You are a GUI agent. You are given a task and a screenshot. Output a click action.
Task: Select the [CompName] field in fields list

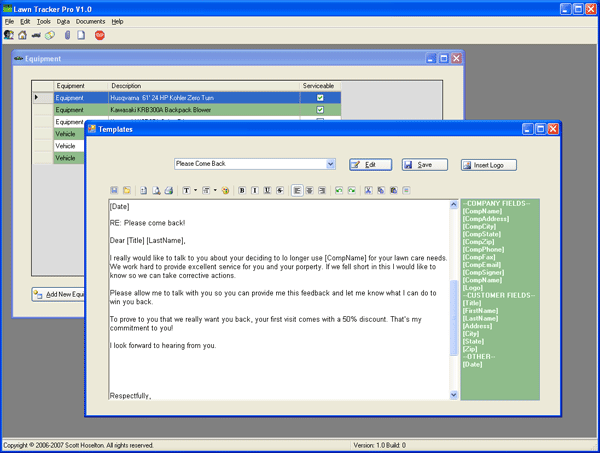482,211
